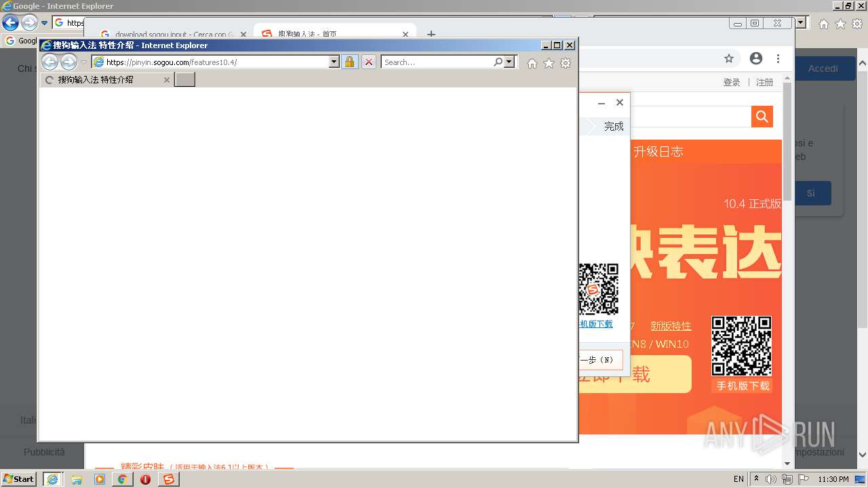Go back in the front IE window
Screen dimensions: 868x488
[x=50, y=62]
